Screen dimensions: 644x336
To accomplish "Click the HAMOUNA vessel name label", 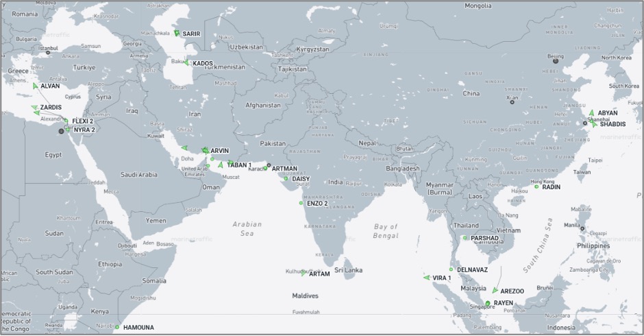I will [139, 328].
